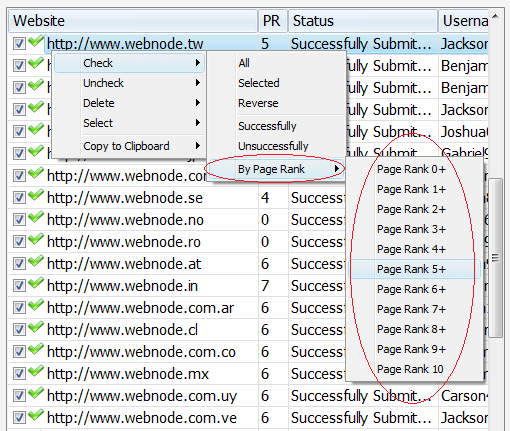The height and width of the screenshot is (431, 510).
Task: Toggle checkbox for webnode.se row
Action: point(19,197)
